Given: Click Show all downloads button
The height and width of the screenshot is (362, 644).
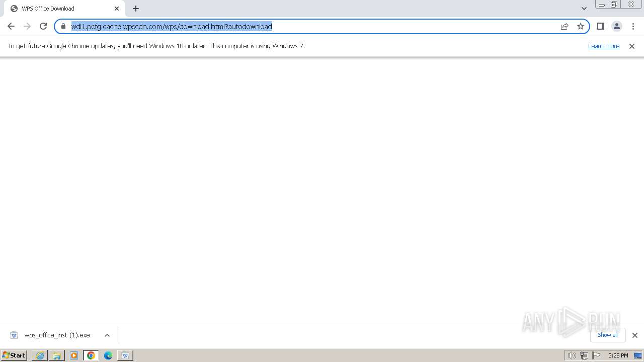Looking at the screenshot, I should coord(608,335).
